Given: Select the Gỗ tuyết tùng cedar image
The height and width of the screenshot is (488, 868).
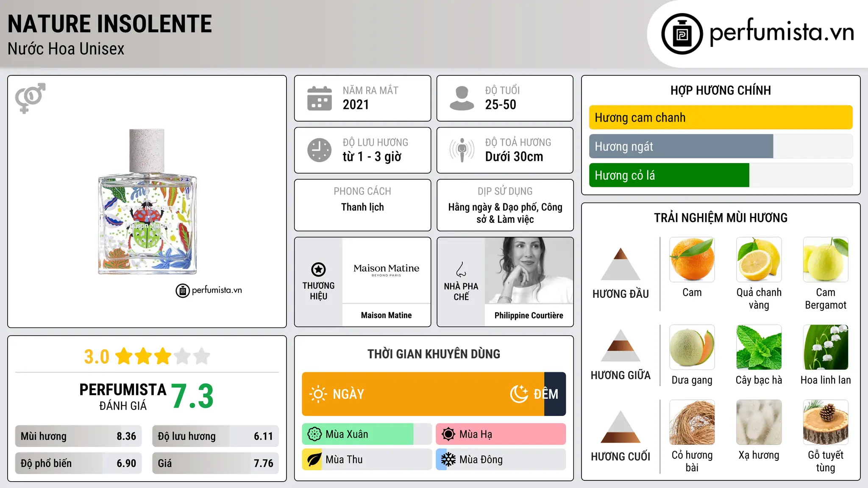Looking at the screenshot, I should (x=826, y=422).
